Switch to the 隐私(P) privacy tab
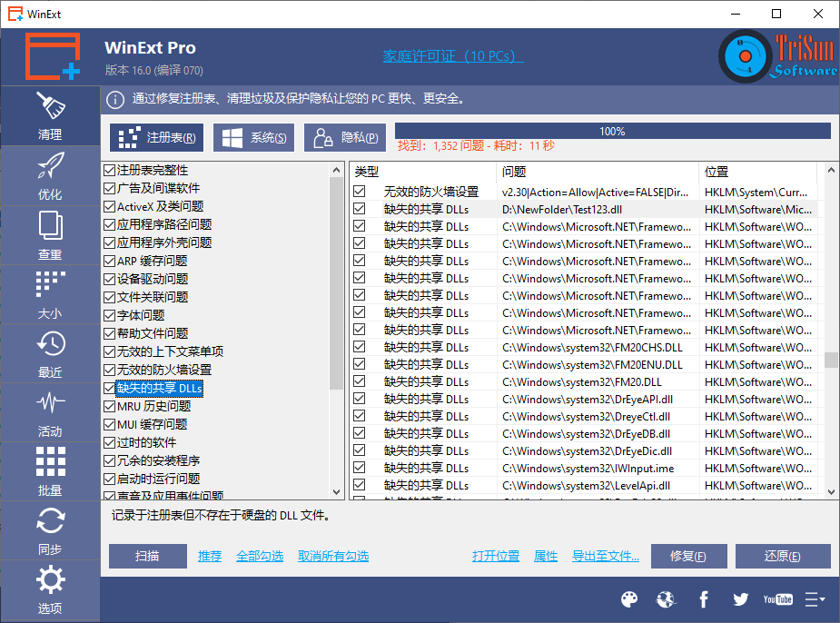This screenshot has height=623, width=840. click(x=346, y=138)
